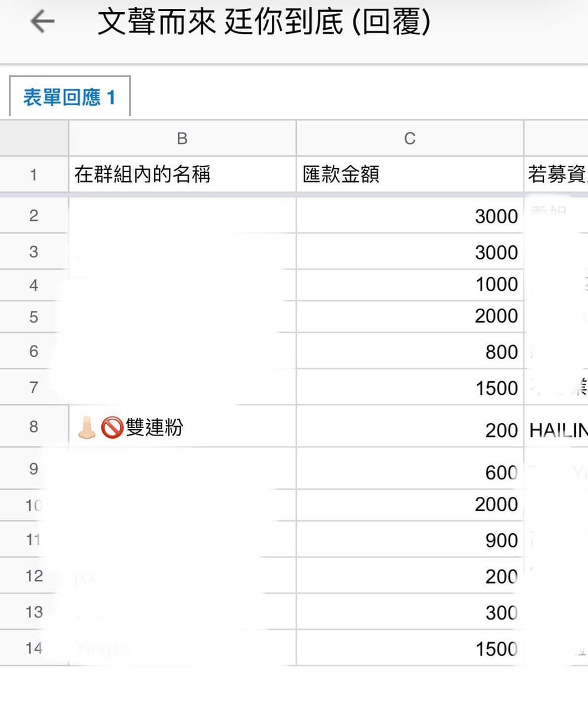Select the 200 amount in row 12
The width and height of the screenshot is (588, 709).
[x=410, y=576]
